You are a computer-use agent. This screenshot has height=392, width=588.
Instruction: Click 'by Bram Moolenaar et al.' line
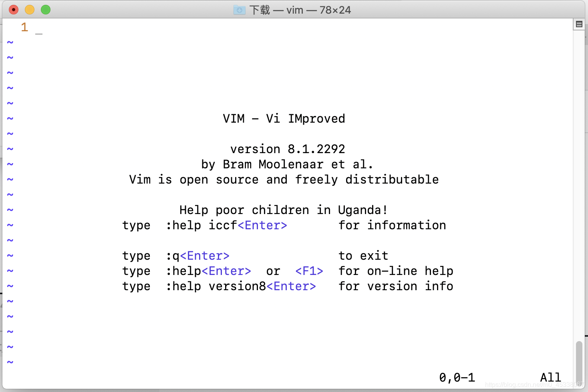pos(287,164)
